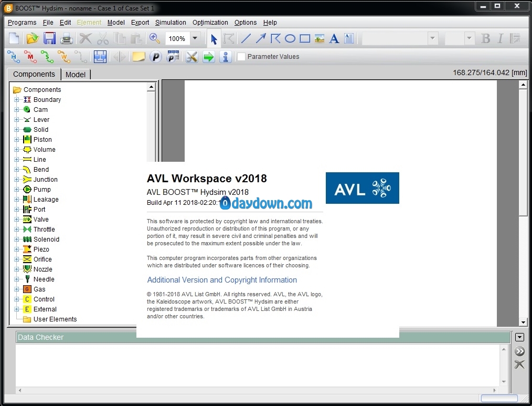The width and height of the screenshot is (532, 406).
Task: Open the Model menu
Action: pyautogui.click(x=116, y=23)
